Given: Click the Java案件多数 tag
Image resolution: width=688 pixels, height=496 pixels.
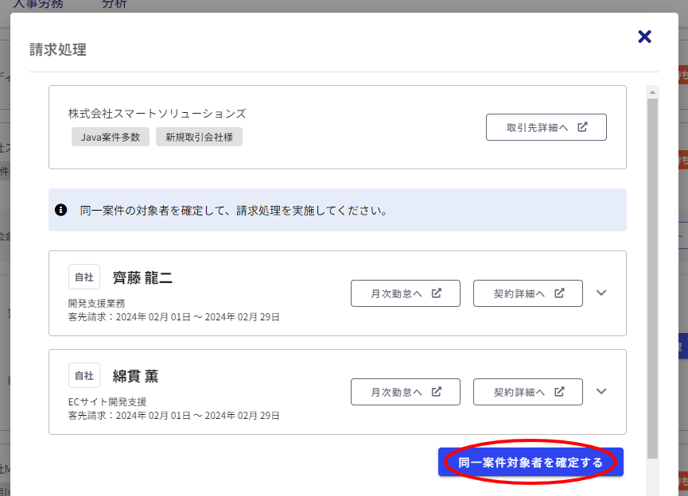Looking at the screenshot, I should click(x=111, y=137).
